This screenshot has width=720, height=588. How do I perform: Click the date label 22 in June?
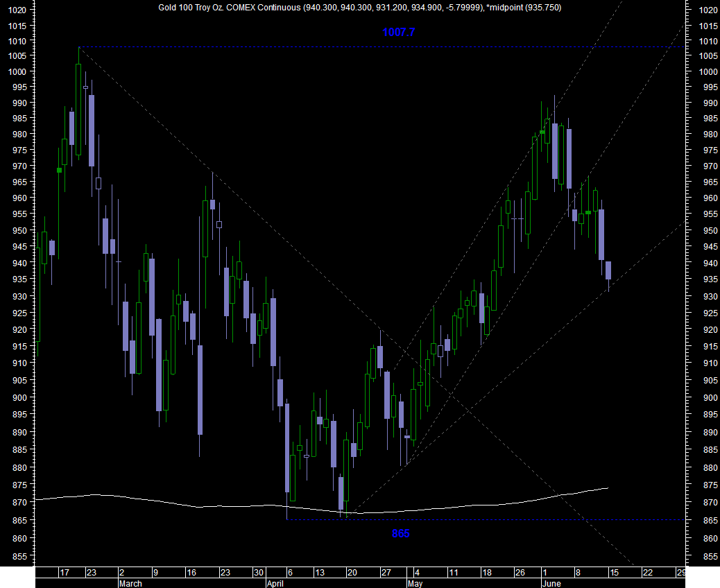click(647, 572)
